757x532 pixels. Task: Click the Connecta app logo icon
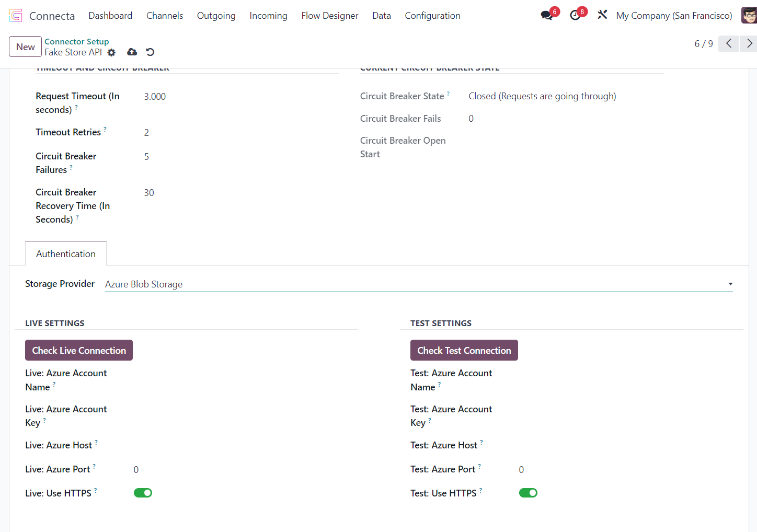tap(16, 16)
